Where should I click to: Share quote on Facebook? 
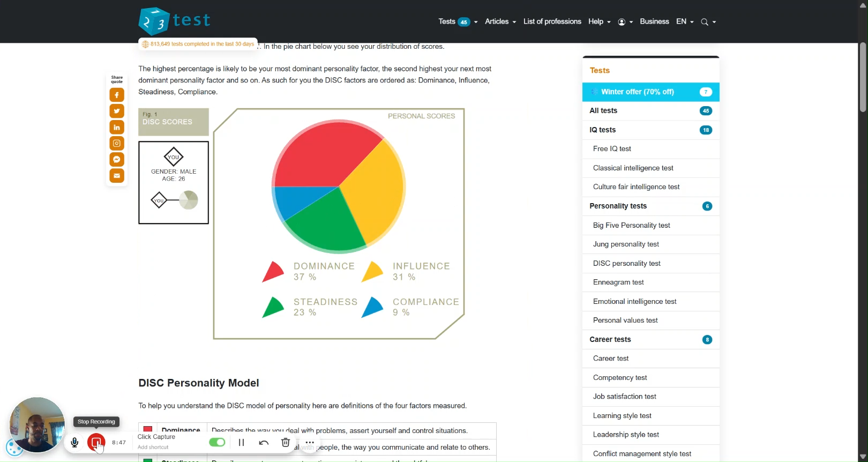(117, 95)
